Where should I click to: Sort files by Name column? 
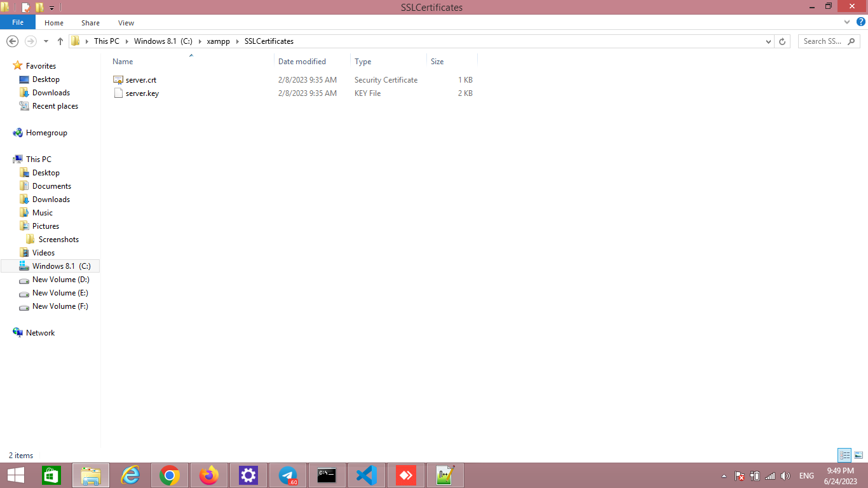pyautogui.click(x=191, y=61)
